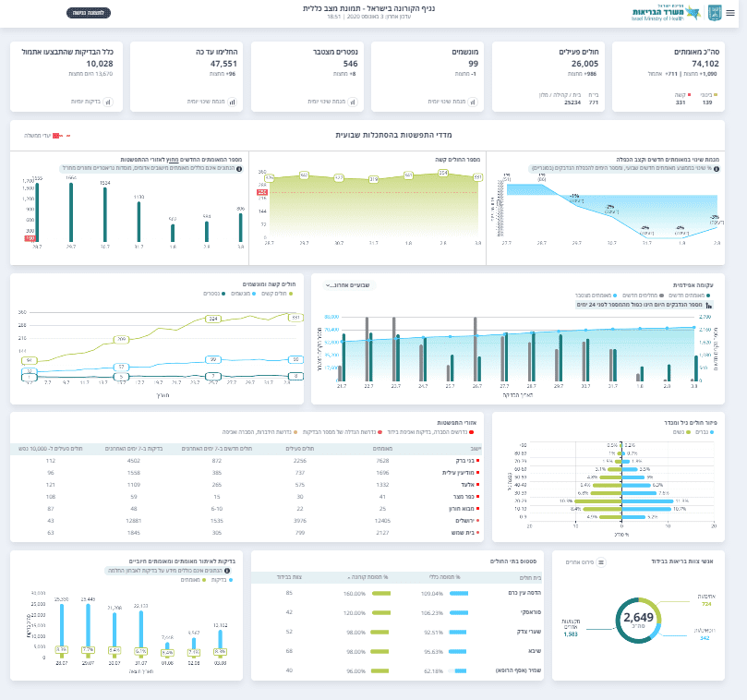Toggle confirmed legend in tests bar chart
The width and height of the screenshot is (747, 700).
click(x=193, y=580)
